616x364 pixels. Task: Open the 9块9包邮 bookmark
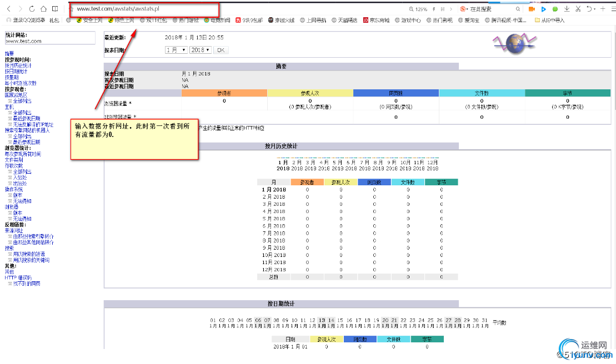[249, 20]
